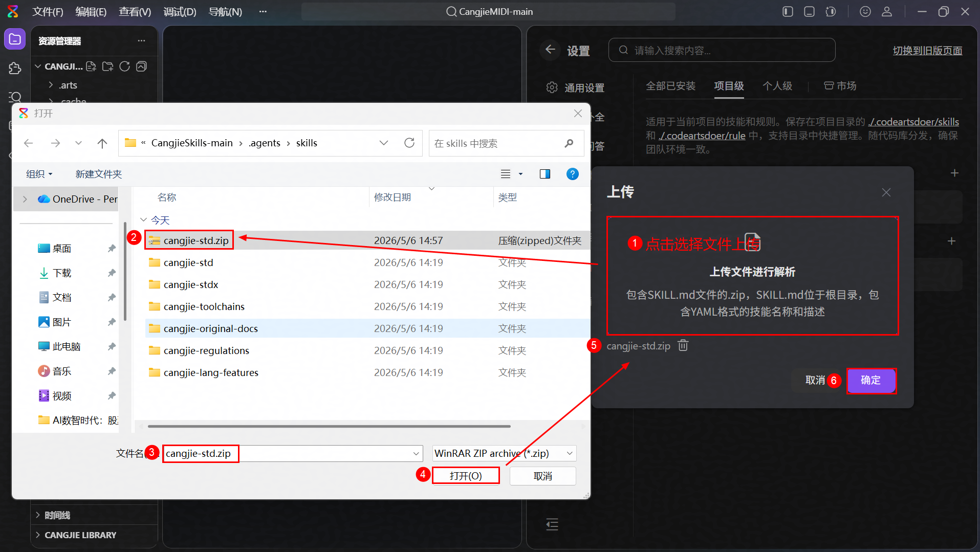Toggle the preview pane icon in dialog
Viewport: 980px width, 552px height.
[545, 174]
